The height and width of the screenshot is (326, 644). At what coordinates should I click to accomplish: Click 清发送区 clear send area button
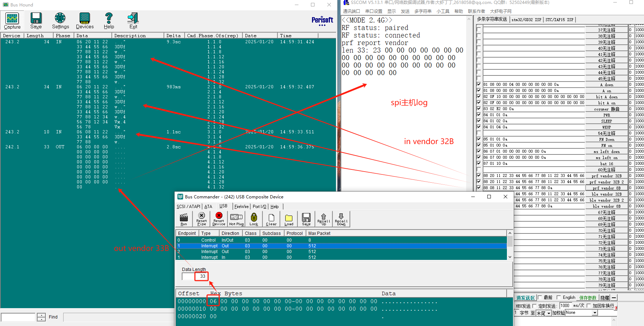(525, 298)
